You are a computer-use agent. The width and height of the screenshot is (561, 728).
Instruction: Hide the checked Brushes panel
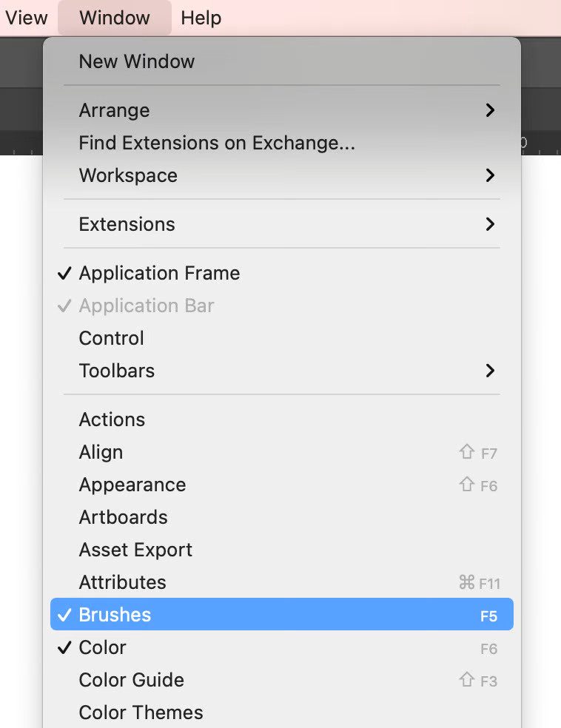[115, 615]
